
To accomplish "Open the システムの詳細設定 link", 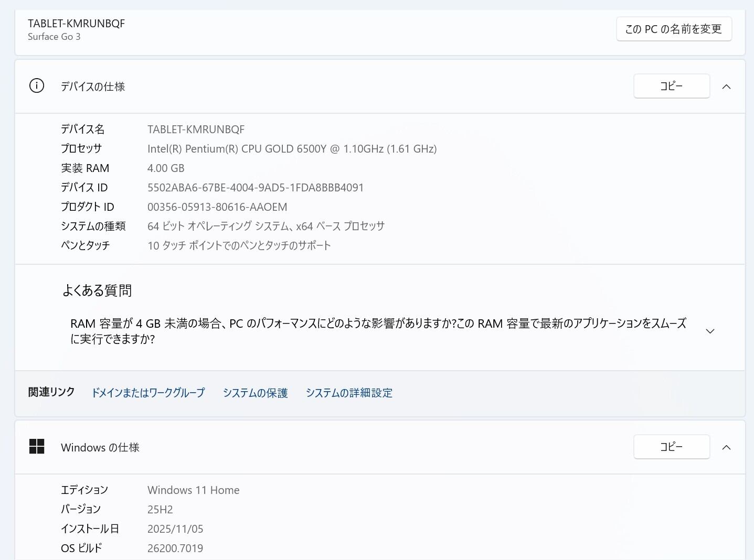I will (x=349, y=393).
